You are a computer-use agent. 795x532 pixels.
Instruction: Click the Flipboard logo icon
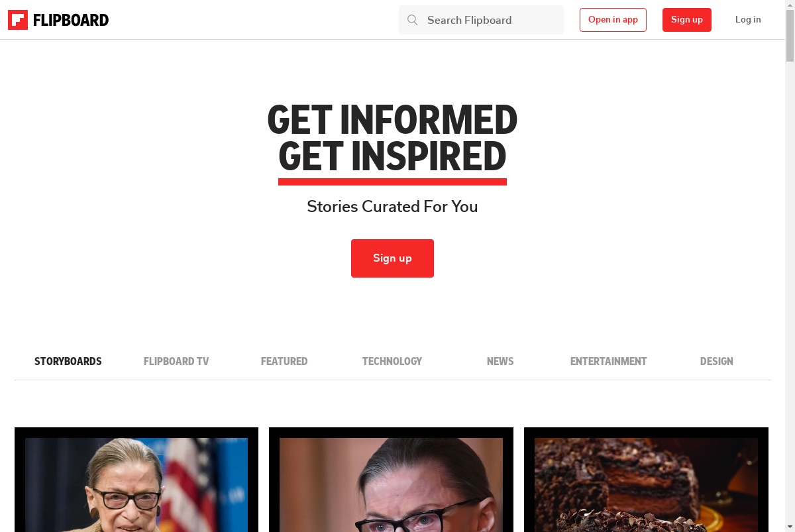click(x=18, y=20)
